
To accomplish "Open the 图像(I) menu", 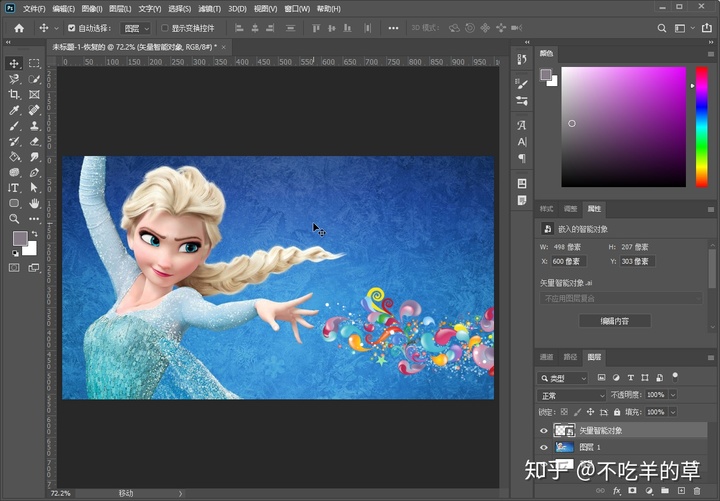I will 91,9.
